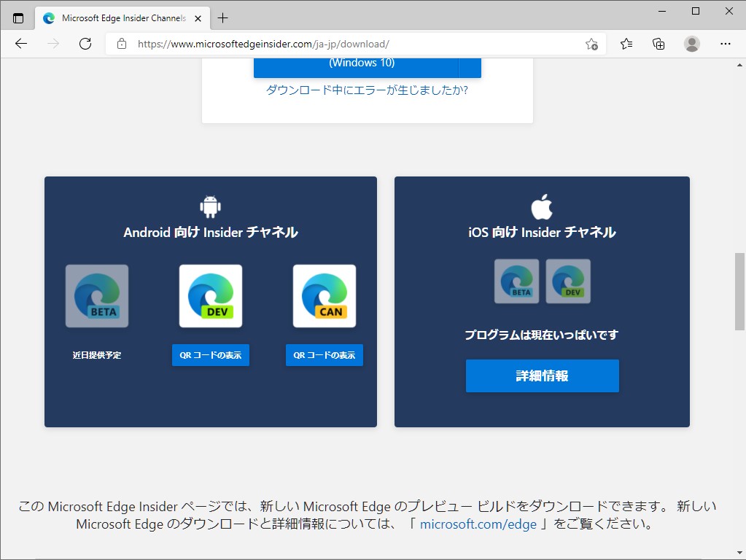Open the Edge settings menu via three dots

click(x=726, y=44)
